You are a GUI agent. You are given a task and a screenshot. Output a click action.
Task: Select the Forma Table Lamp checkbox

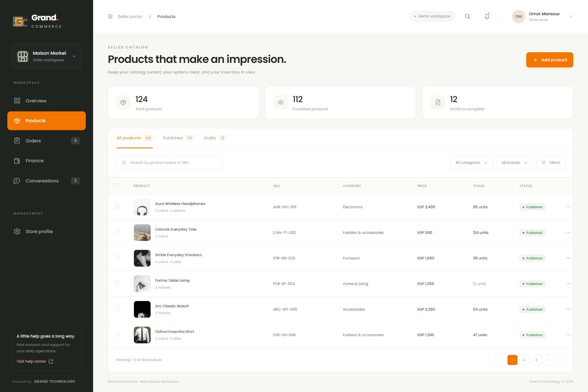[118, 283]
